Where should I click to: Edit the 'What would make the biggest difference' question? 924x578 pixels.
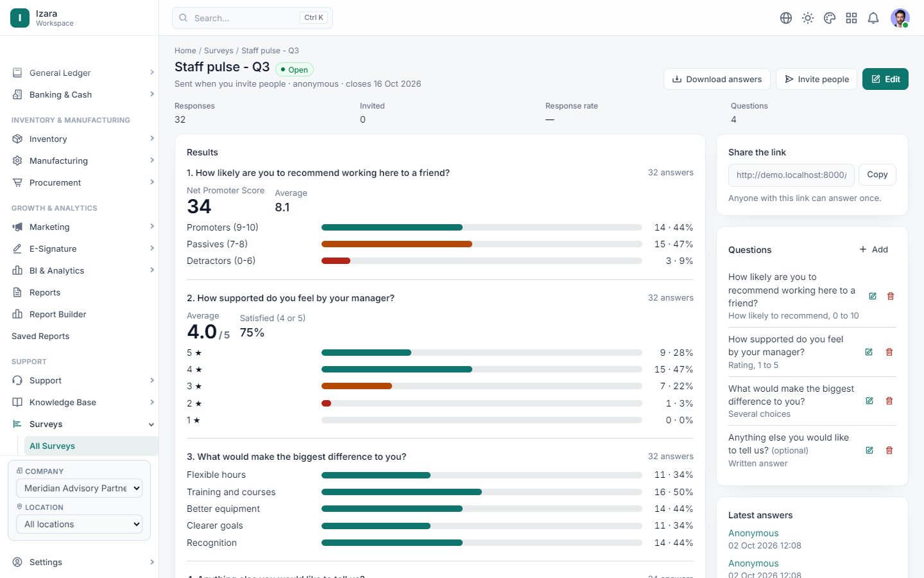869,401
